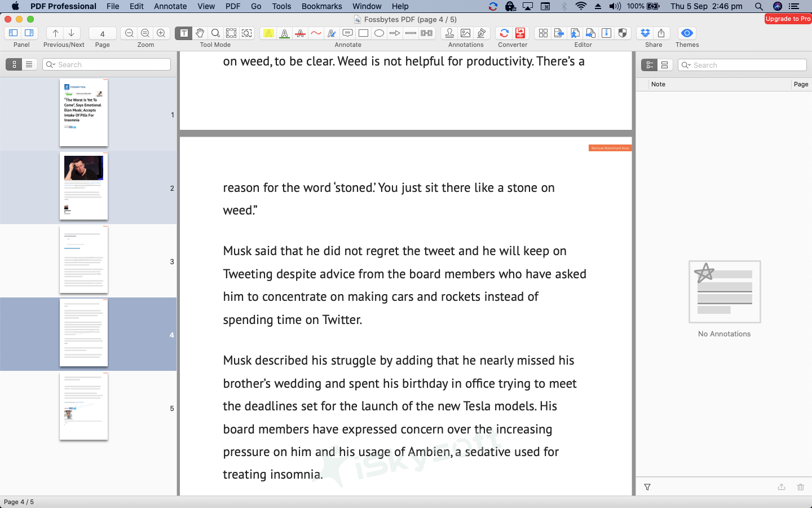Select the yellow Highlight annotation tool
812x508 pixels.
[x=269, y=33]
